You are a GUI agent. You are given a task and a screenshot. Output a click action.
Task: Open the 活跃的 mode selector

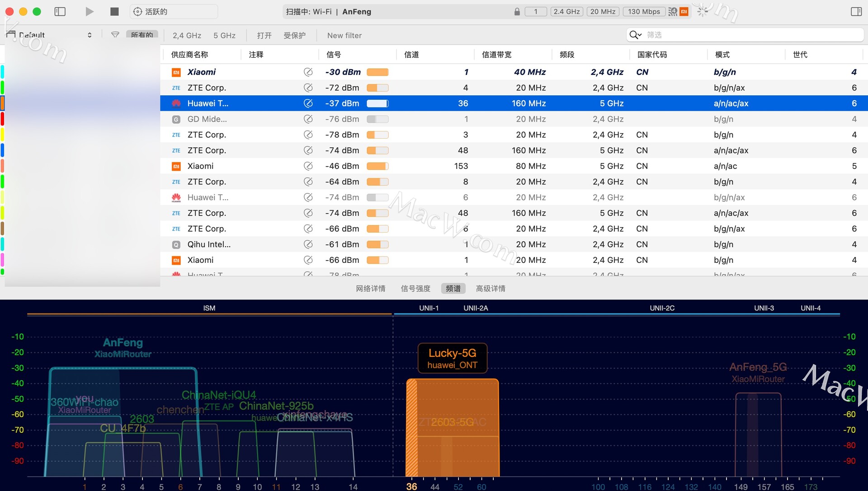(174, 12)
